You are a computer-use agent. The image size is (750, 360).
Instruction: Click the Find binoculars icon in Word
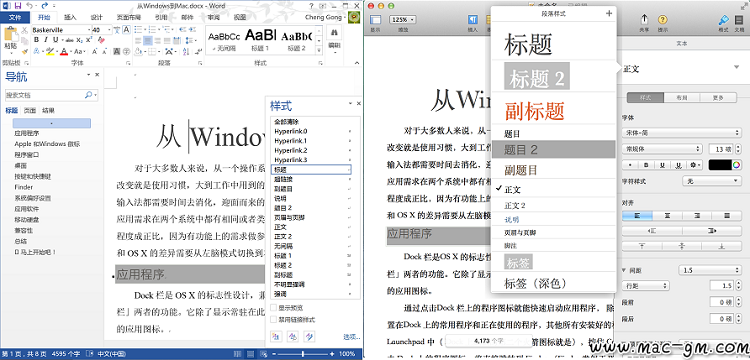click(334, 33)
